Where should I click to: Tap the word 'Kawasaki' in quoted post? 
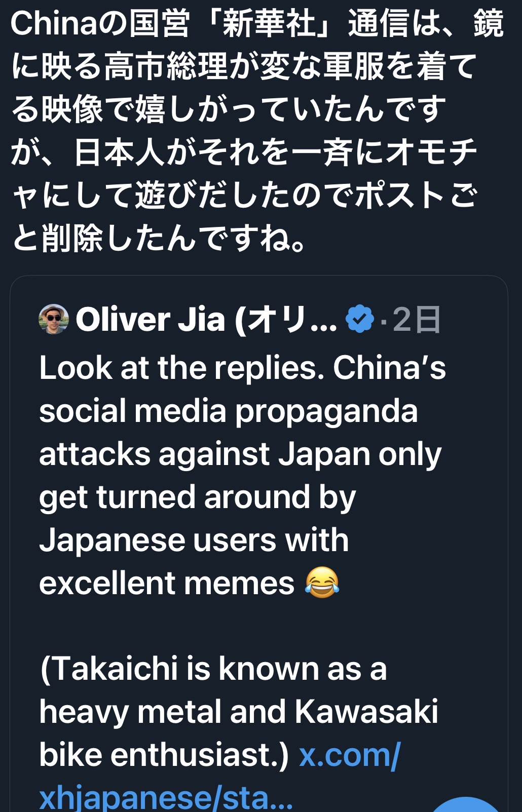tap(366, 712)
